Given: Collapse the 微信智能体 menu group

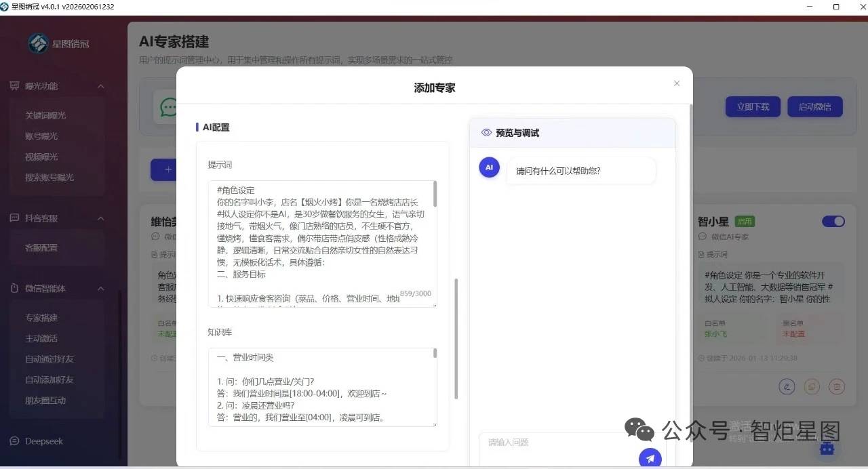Looking at the screenshot, I should click(x=101, y=288).
